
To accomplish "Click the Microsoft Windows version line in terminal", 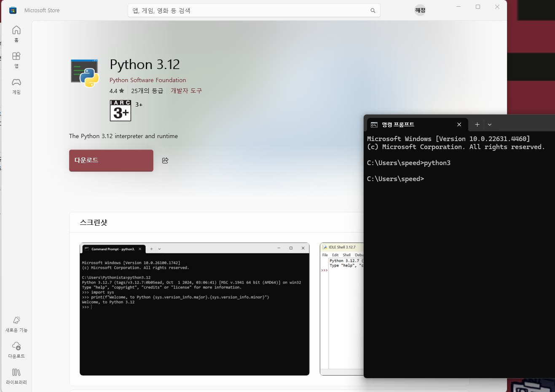I will 448,139.
